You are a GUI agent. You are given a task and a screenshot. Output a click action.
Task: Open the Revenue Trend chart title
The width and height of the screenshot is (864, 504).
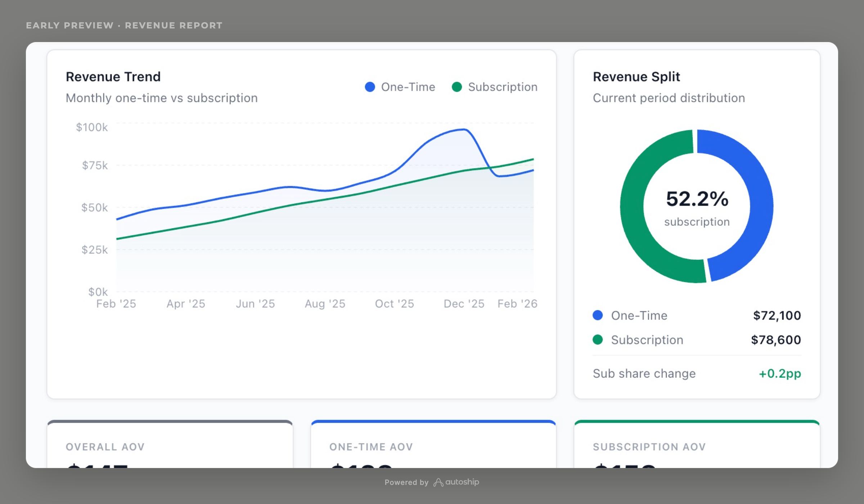tap(113, 76)
